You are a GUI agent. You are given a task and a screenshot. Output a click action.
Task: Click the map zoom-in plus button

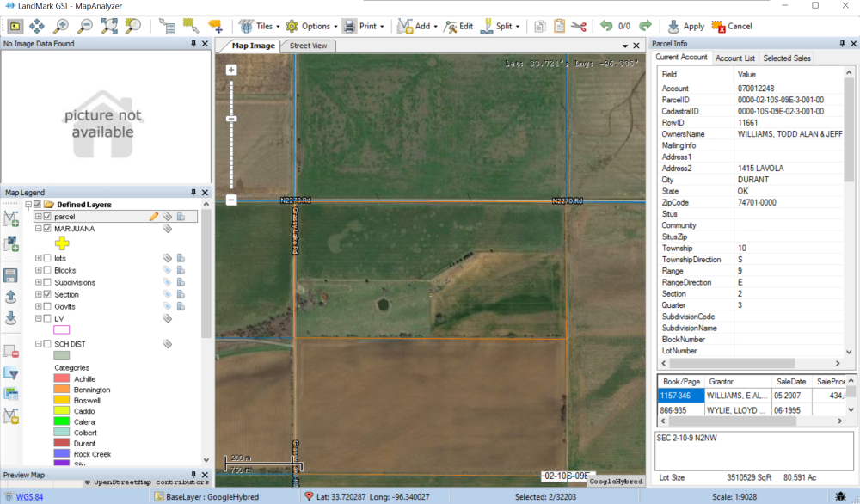231,70
